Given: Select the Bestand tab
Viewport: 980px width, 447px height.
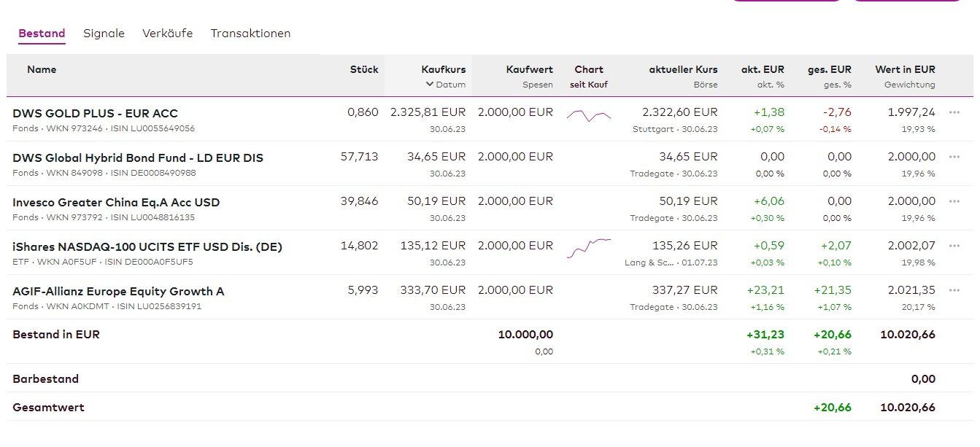Looking at the screenshot, I should point(42,34).
